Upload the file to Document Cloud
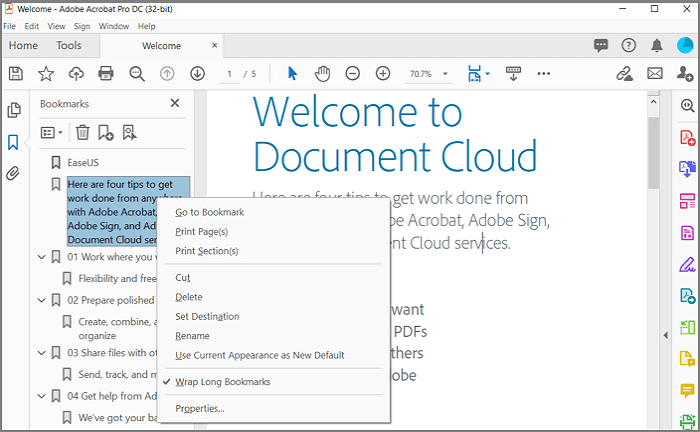 (76, 74)
